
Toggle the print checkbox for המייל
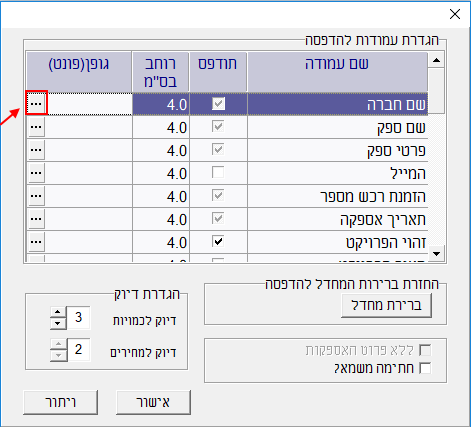click(x=218, y=173)
